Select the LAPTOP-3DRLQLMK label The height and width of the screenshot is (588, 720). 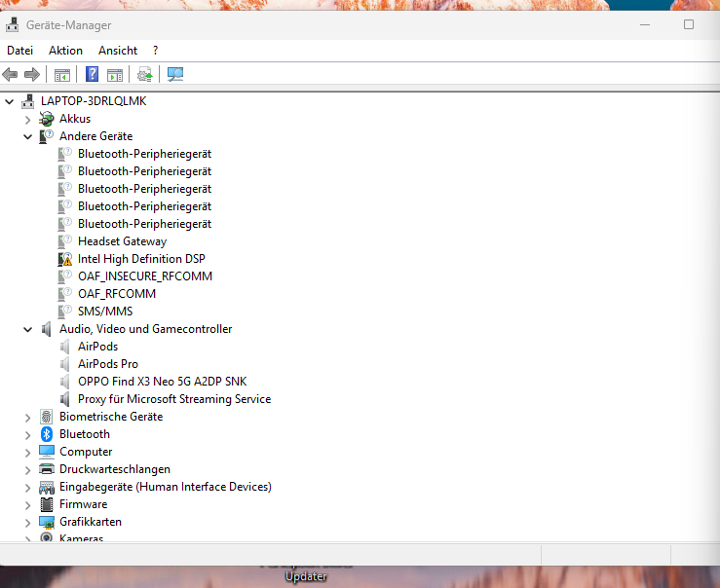(94, 101)
